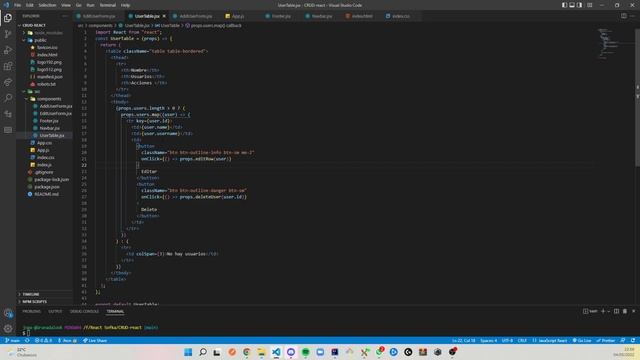Open the Accounts icon in activity bar
This screenshot has width=640, height=360.
pyautogui.click(x=8, y=313)
